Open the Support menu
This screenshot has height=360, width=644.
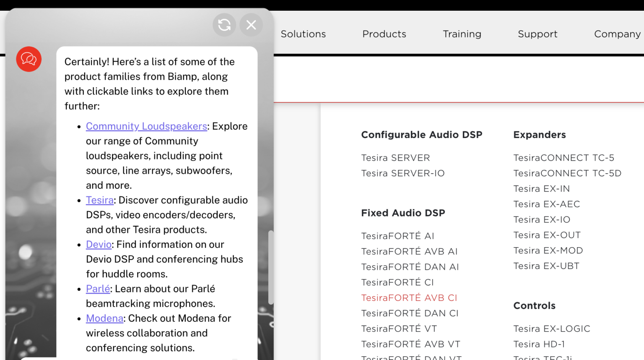click(x=538, y=34)
